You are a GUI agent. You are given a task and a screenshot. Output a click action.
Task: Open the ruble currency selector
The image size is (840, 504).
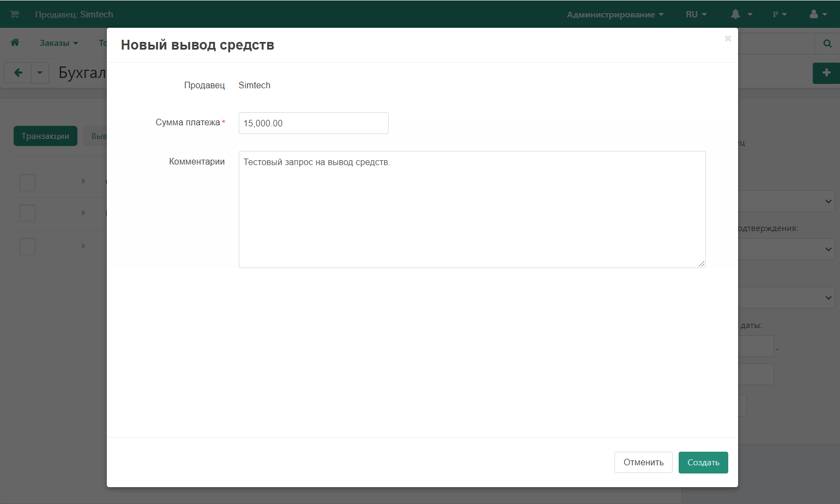point(779,14)
